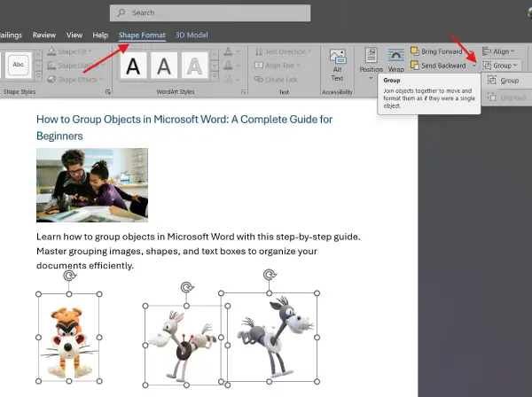The image size is (532, 397).
Task: Open the Shape Styles dialog launcher
Action: 108,92
